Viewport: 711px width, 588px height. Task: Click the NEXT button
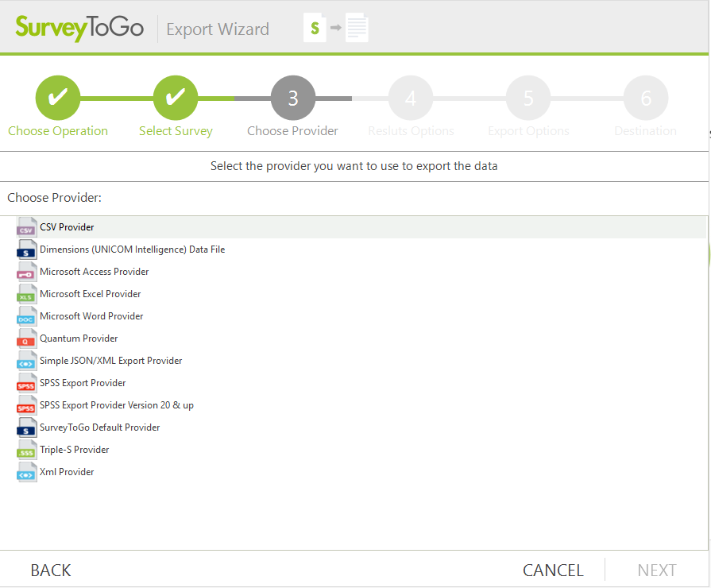657,571
